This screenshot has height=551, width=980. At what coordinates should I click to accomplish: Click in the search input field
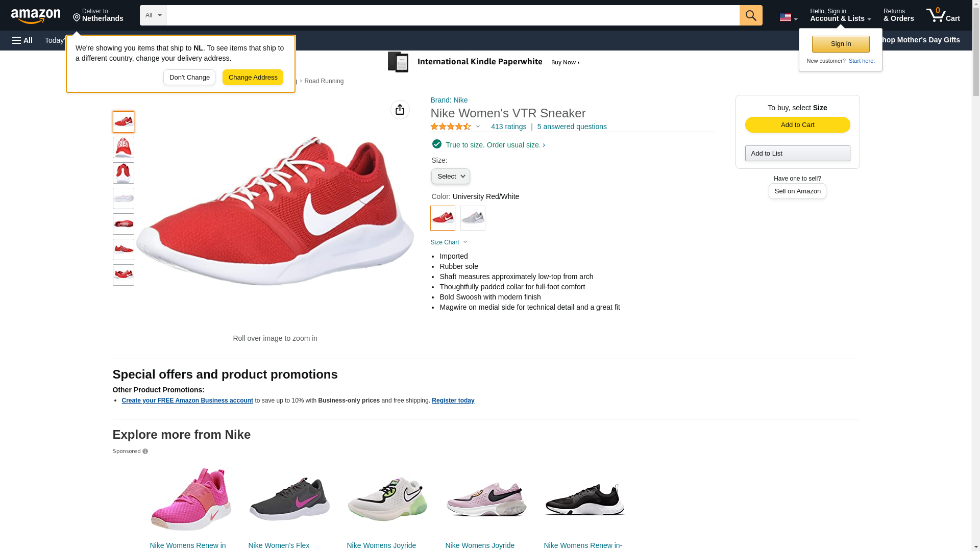click(x=452, y=15)
